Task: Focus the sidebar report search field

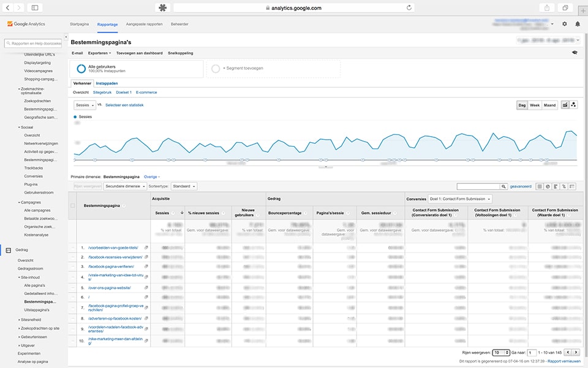Action: click(x=33, y=44)
